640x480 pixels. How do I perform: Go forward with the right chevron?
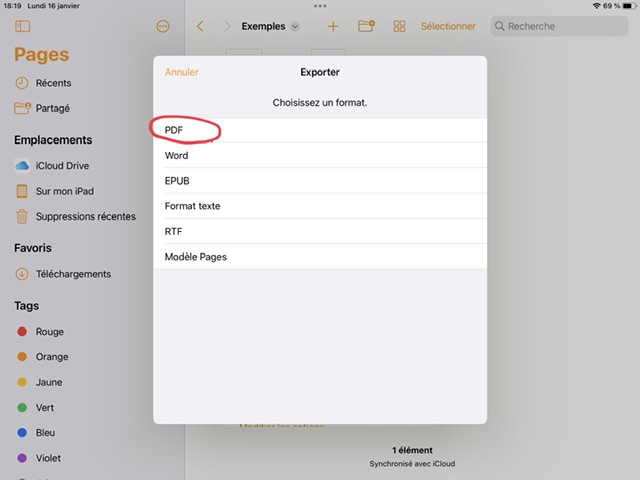click(x=227, y=27)
